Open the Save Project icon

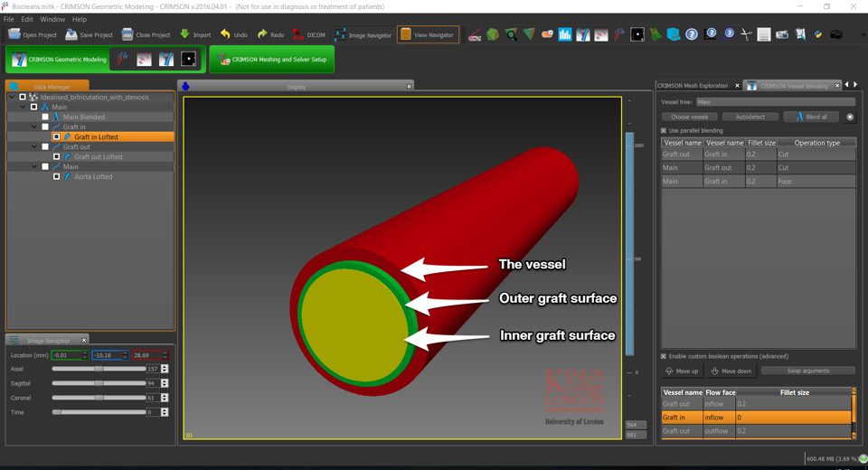[x=71, y=34]
